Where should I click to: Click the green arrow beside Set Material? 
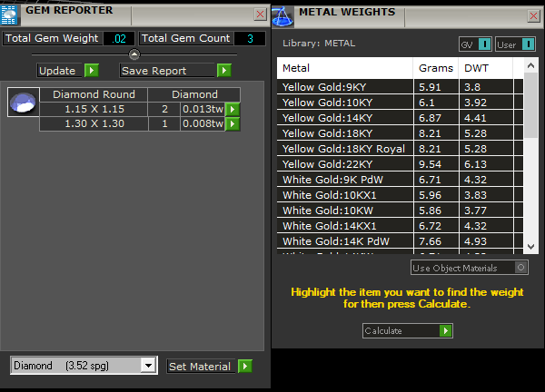(x=244, y=367)
